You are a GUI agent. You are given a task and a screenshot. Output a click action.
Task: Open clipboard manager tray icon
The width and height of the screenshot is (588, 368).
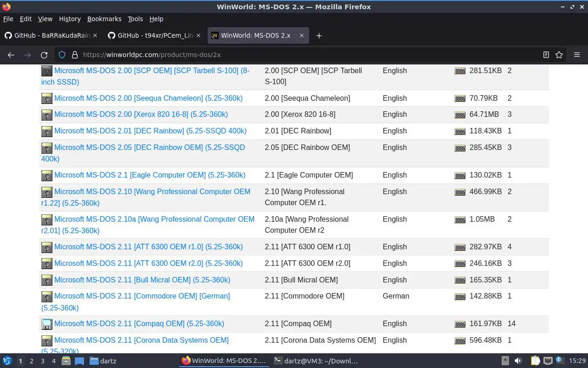pos(536,361)
